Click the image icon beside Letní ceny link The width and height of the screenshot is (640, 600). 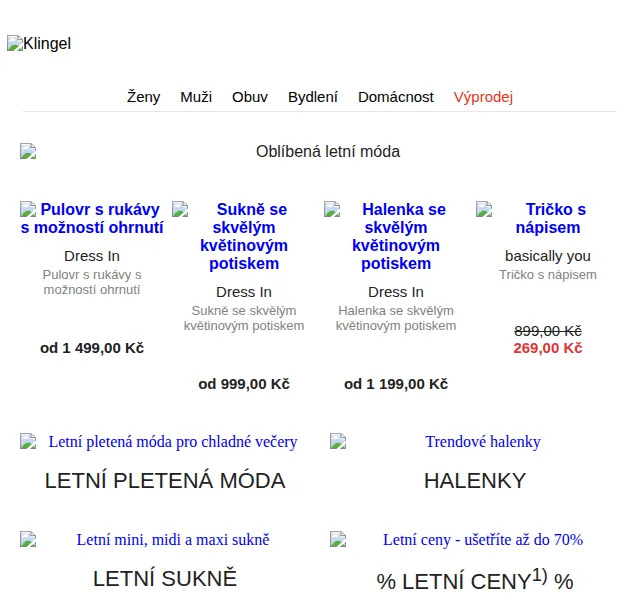coord(338,539)
